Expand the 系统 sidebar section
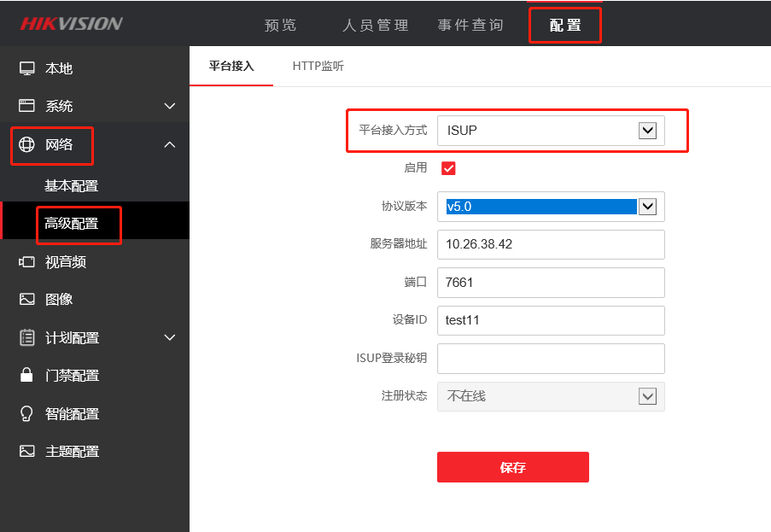 pyautogui.click(x=168, y=106)
